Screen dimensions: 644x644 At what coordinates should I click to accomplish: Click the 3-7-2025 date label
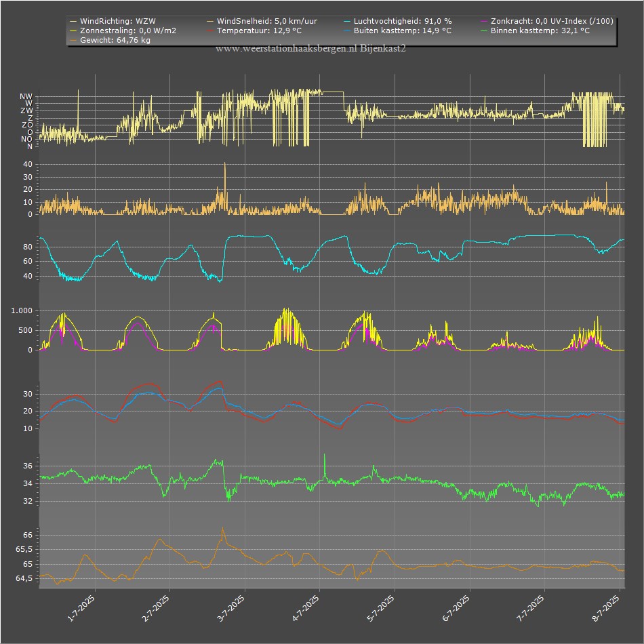[x=230, y=608]
